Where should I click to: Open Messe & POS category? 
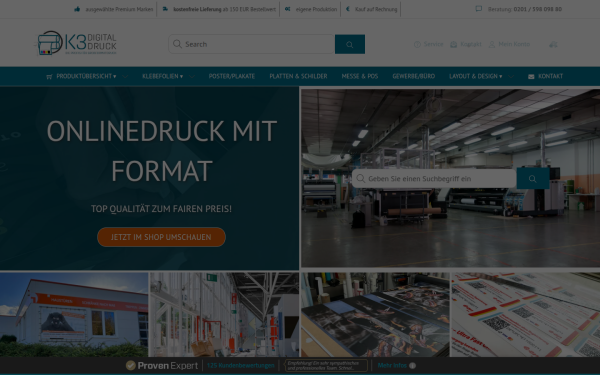(360, 76)
